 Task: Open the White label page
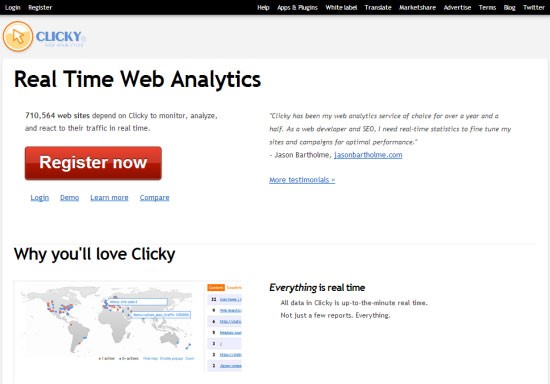point(341,7)
